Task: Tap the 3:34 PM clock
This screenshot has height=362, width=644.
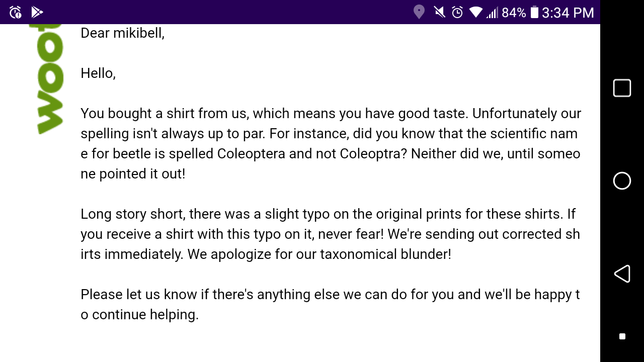Action: pyautogui.click(x=568, y=13)
